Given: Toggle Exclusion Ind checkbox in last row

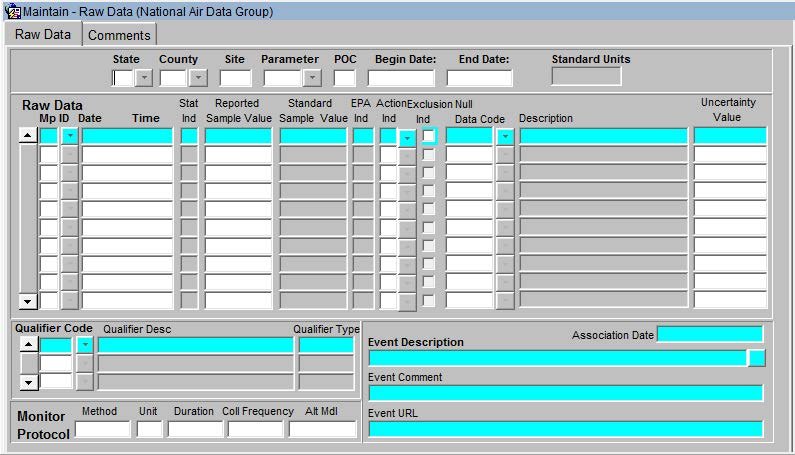Looking at the screenshot, I should pyautogui.click(x=429, y=300).
